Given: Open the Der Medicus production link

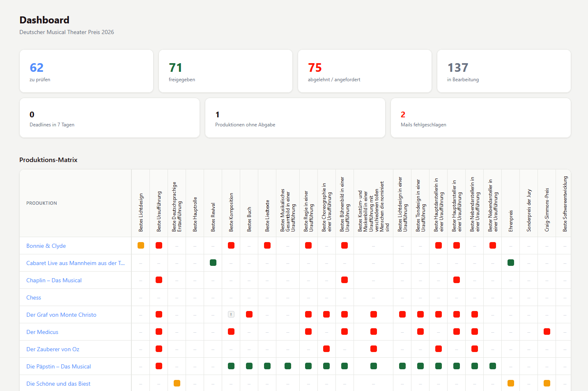Looking at the screenshot, I should pos(42,332).
